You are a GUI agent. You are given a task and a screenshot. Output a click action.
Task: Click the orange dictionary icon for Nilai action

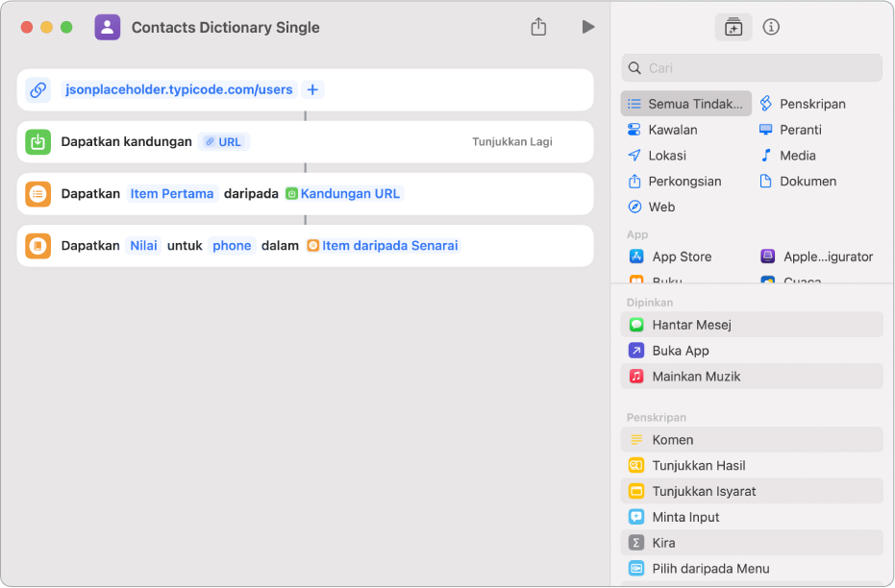pos(38,246)
